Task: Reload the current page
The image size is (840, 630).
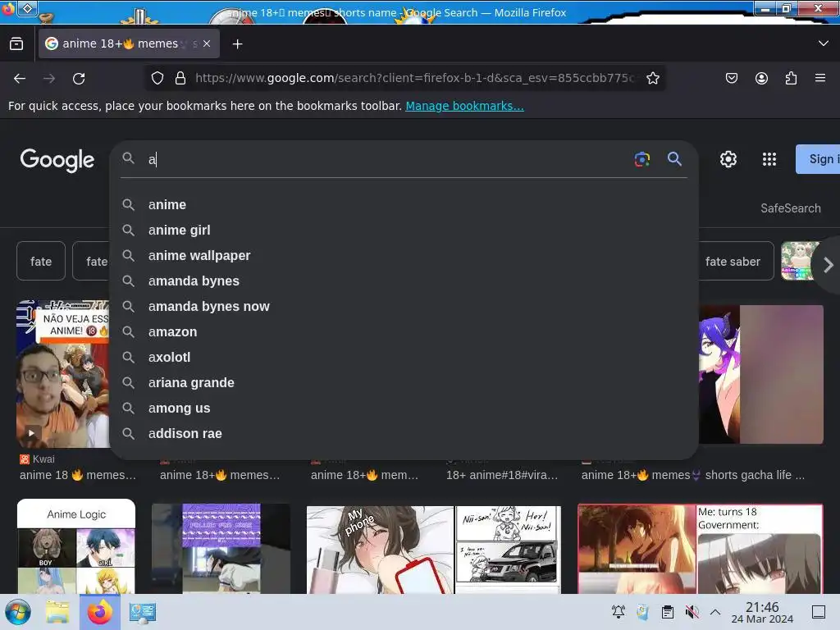Action: pyautogui.click(x=79, y=79)
